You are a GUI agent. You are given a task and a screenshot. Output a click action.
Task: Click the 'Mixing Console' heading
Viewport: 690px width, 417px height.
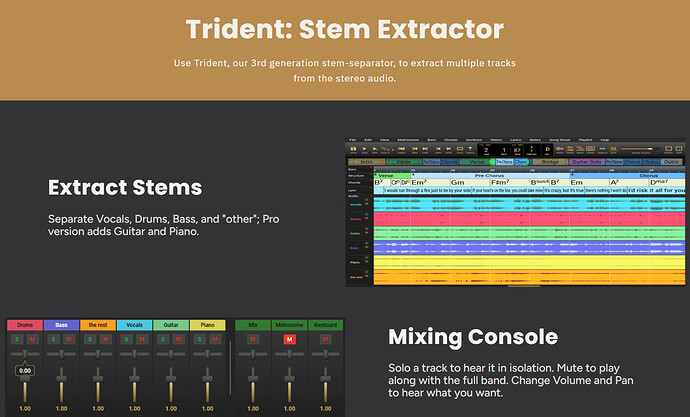(473, 337)
